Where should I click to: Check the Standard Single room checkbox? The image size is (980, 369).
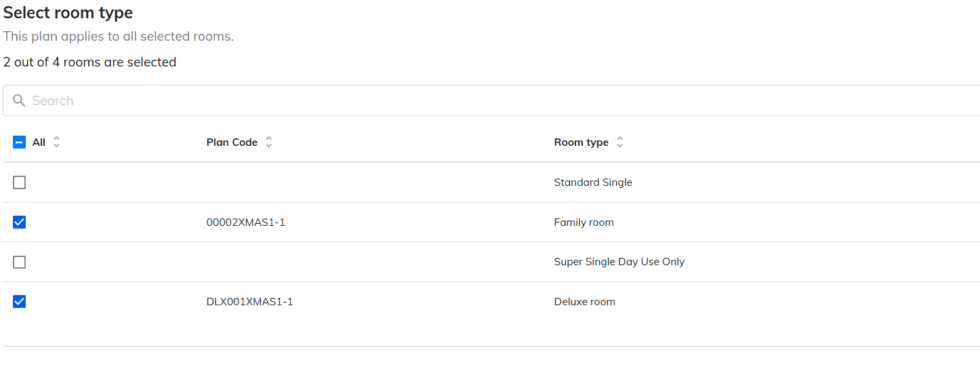(x=20, y=182)
